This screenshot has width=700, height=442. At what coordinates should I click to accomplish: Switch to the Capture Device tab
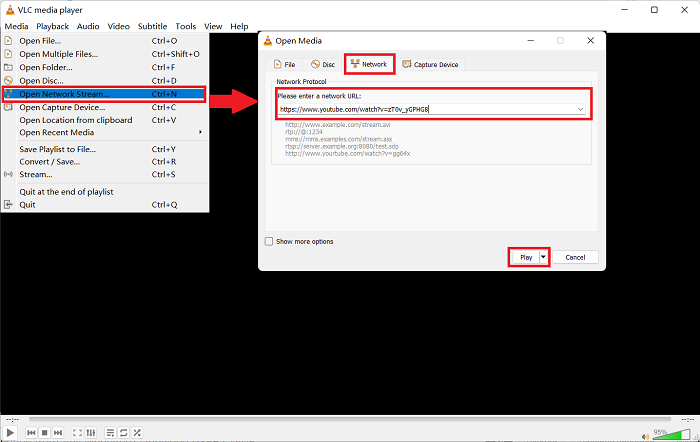[431, 64]
